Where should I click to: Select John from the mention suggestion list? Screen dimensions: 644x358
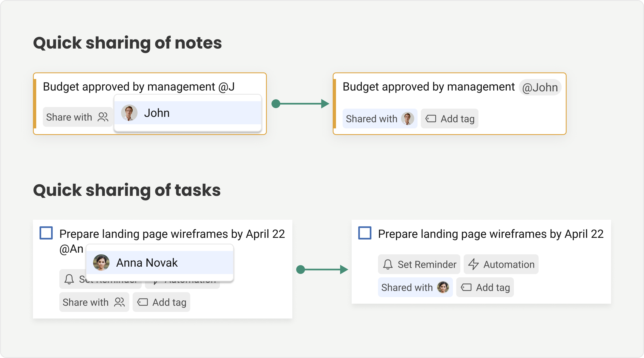(x=187, y=113)
